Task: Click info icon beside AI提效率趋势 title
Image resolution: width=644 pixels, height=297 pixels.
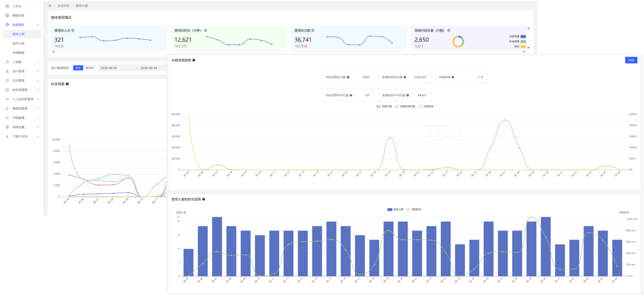Action: tap(194, 60)
